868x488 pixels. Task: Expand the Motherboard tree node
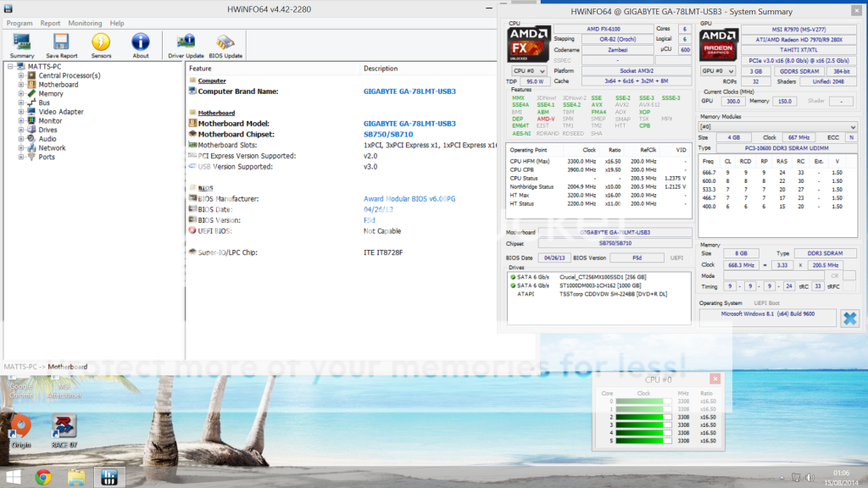(21, 85)
